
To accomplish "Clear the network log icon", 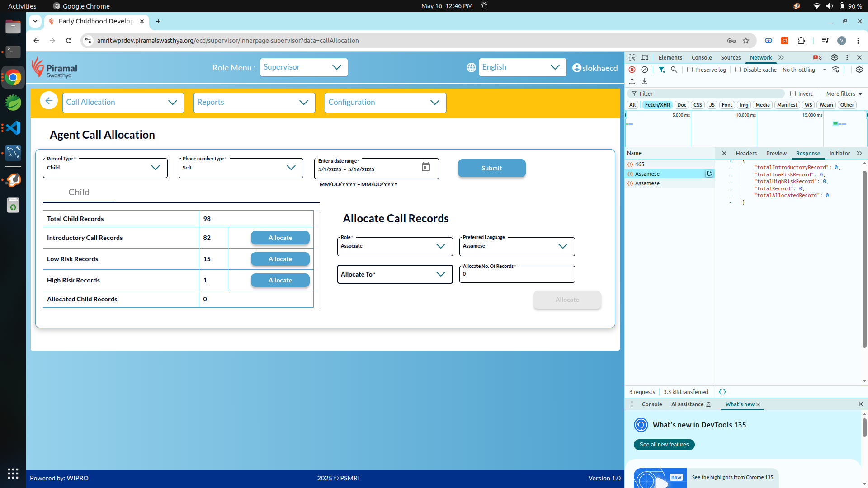I will (645, 70).
